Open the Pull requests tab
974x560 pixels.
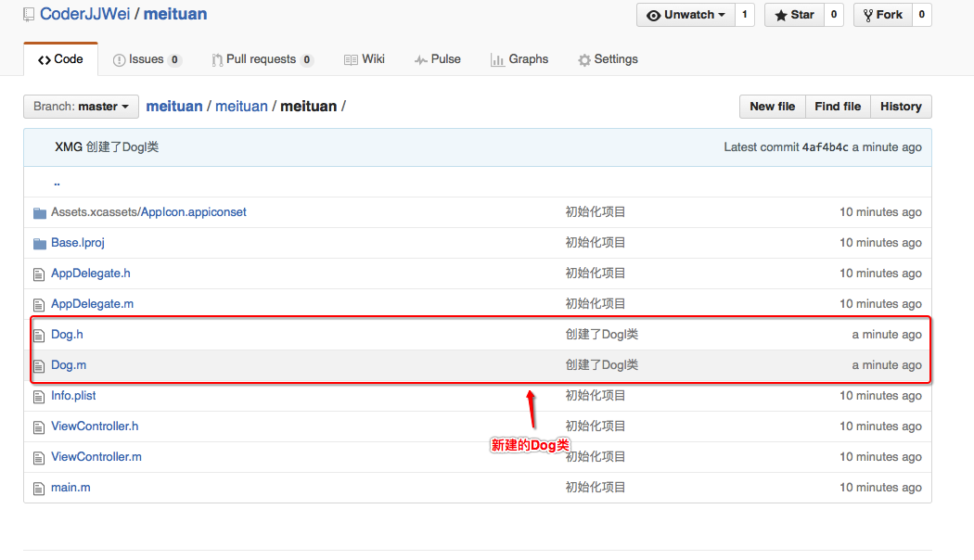262,59
